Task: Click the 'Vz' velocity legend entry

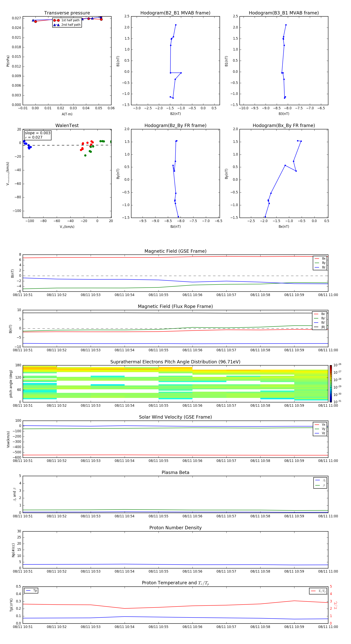Action: pyautogui.click(x=320, y=433)
